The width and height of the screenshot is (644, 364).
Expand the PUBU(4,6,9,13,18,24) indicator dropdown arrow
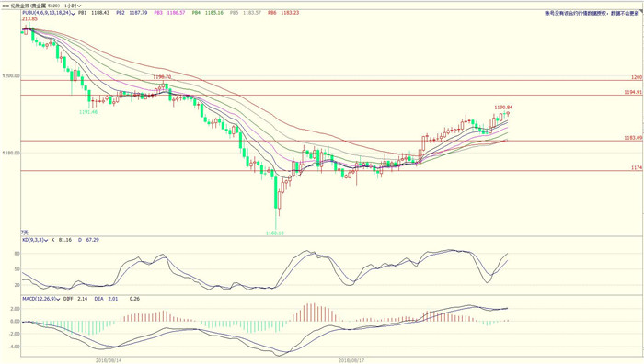73,13
